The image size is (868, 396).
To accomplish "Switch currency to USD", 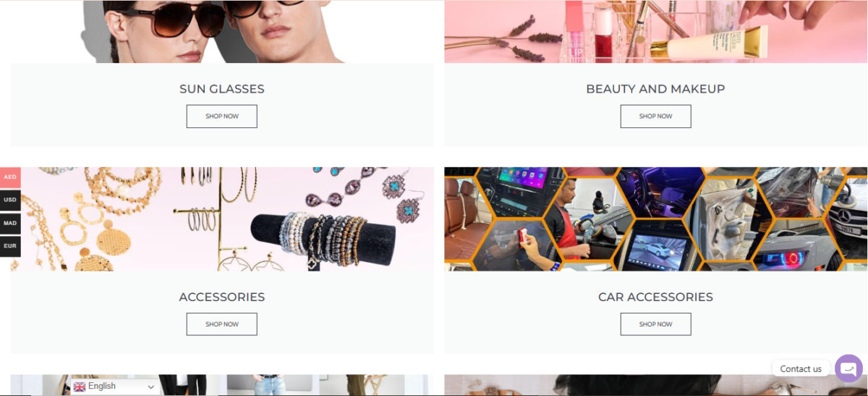I will (x=10, y=200).
